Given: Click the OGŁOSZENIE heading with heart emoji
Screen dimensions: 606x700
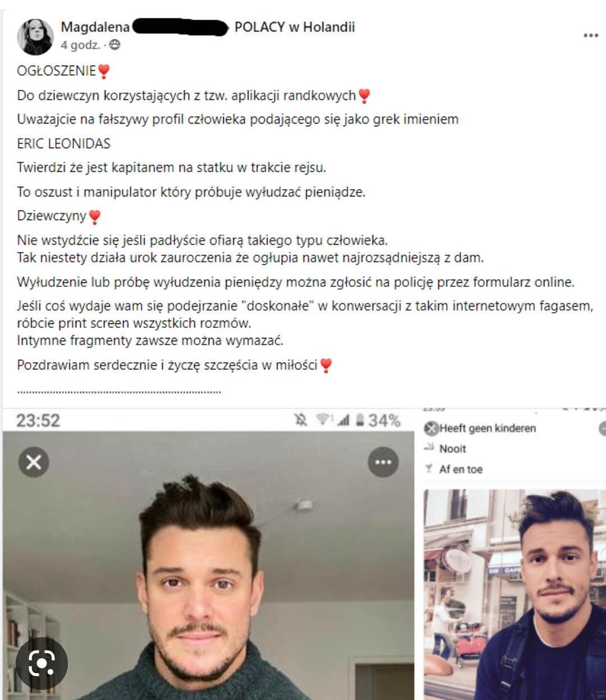Looking at the screenshot, I should coord(64,71).
